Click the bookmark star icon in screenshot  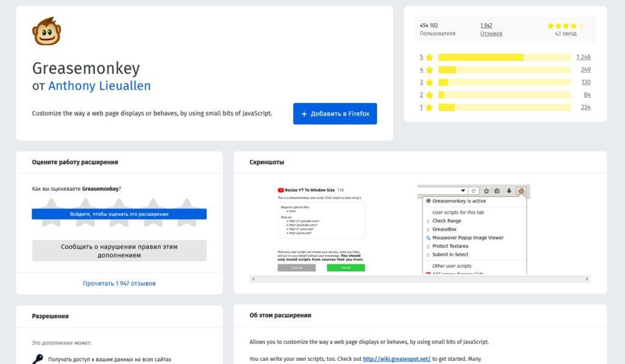486,191
